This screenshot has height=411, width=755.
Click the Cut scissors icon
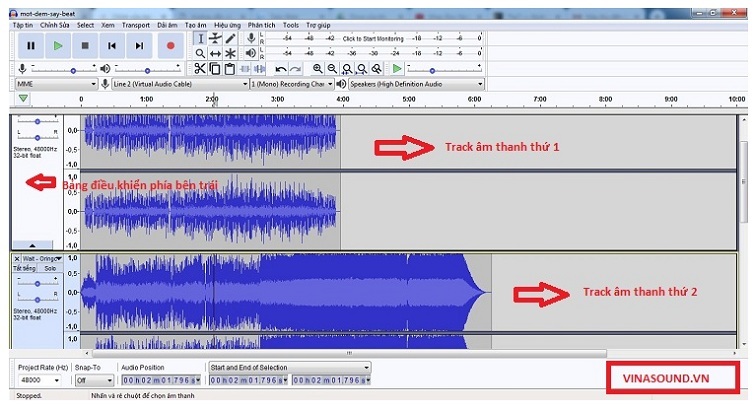coord(200,69)
